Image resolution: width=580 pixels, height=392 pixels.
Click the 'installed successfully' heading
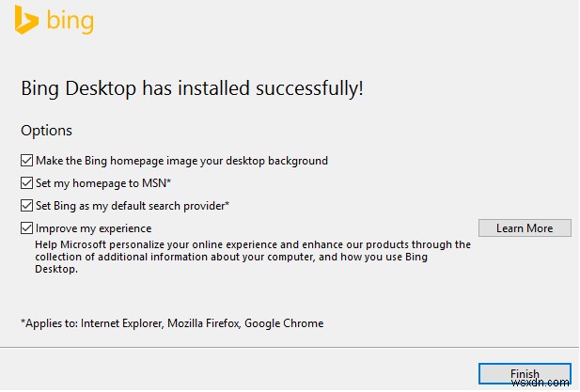click(x=192, y=88)
